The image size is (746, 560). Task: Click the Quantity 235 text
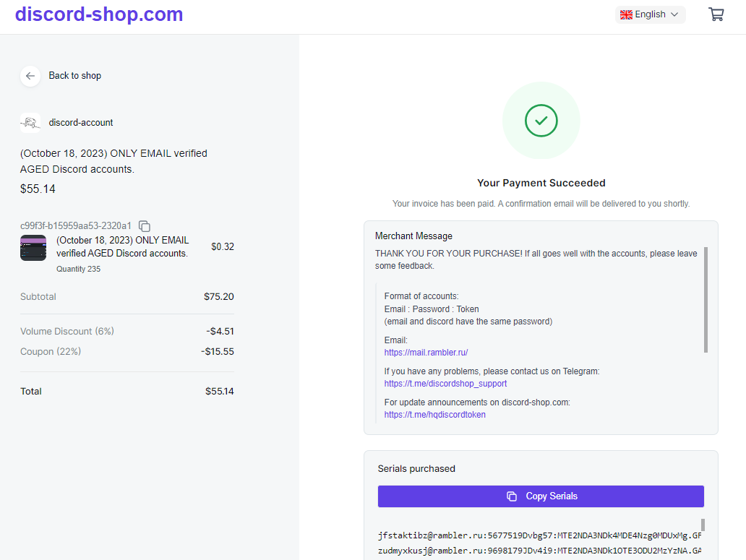click(x=79, y=269)
